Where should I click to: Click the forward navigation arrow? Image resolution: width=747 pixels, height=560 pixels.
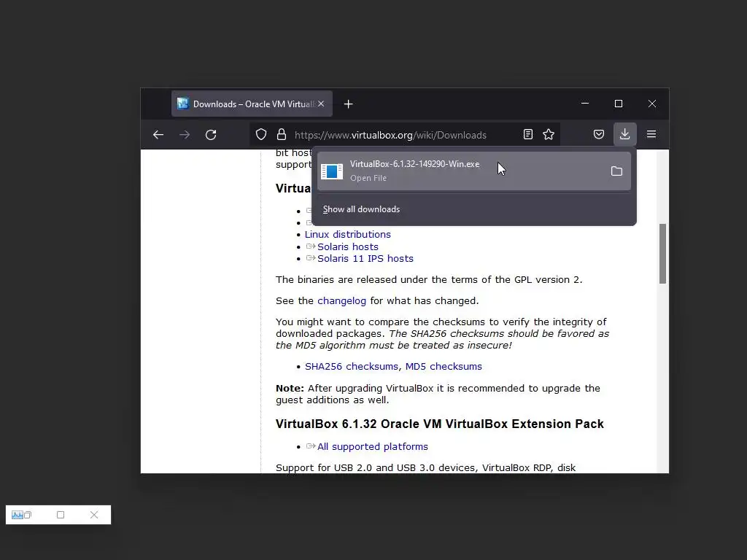(x=185, y=135)
